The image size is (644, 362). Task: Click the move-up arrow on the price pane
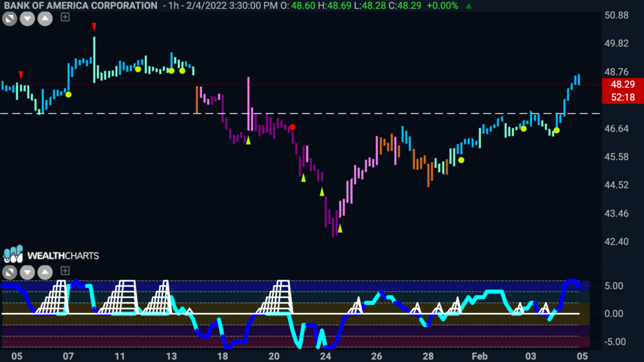(45, 18)
